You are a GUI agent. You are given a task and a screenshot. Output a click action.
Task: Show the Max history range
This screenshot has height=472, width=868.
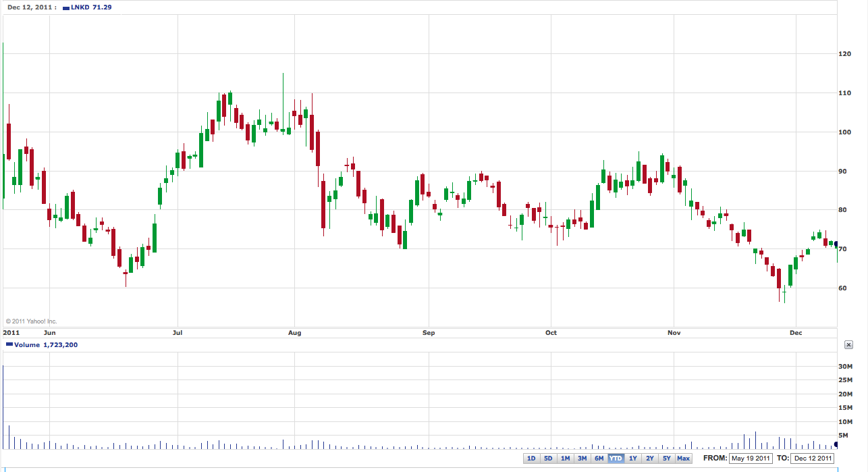click(684, 458)
